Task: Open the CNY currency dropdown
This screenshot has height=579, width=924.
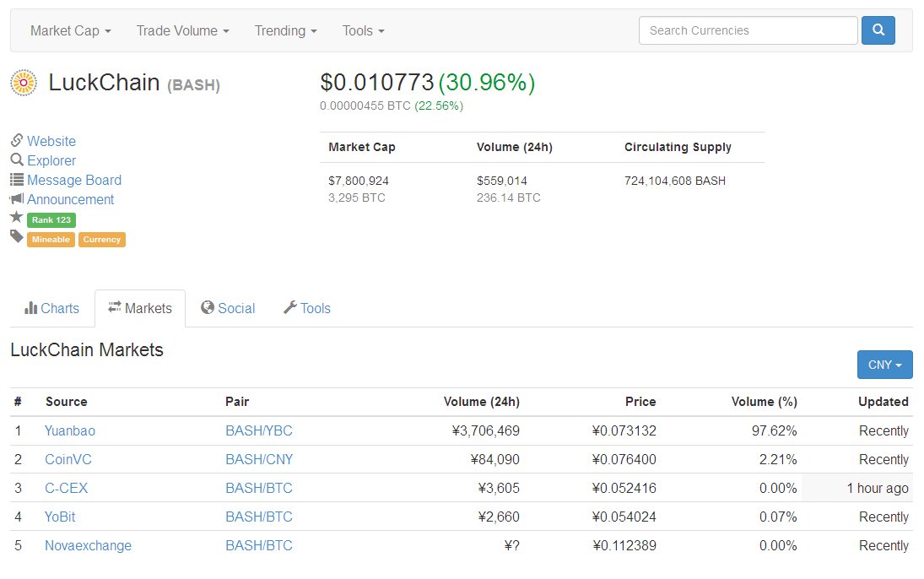Action: click(884, 365)
